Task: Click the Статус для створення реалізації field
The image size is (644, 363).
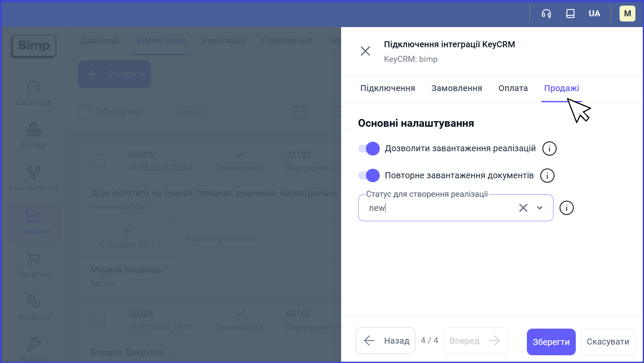Action: [456, 208]
